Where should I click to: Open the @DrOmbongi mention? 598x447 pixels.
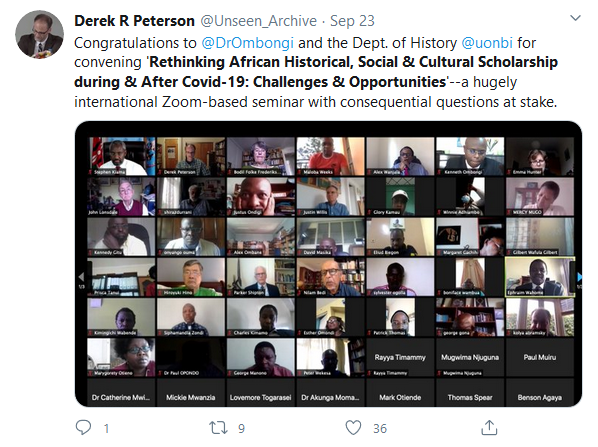pyautogui.click(x=248, y=43)
